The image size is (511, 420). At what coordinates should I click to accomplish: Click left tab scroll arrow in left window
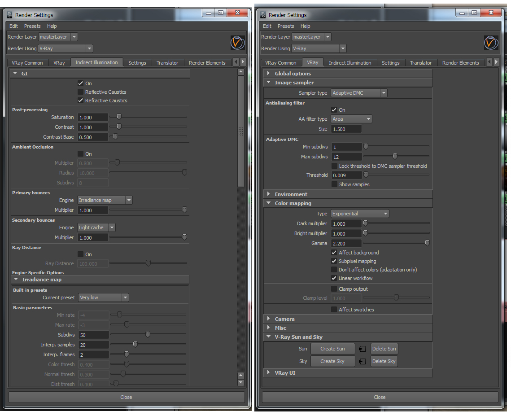click(236, 62)
